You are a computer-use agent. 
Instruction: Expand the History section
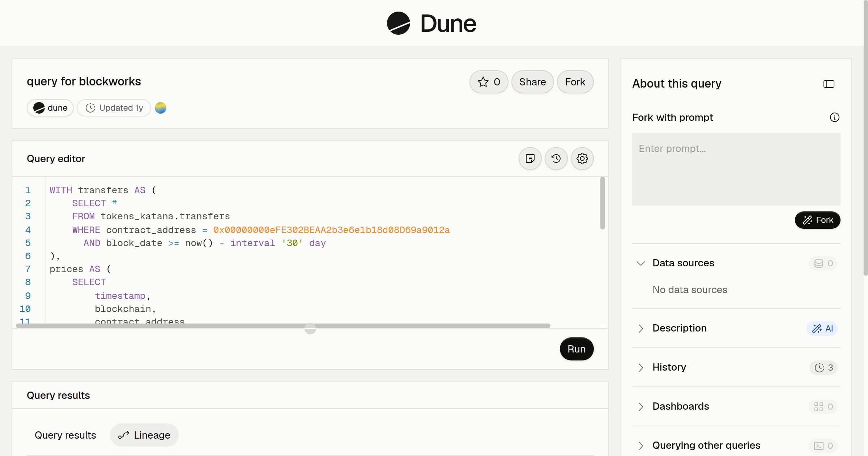(x=641, y=367)
